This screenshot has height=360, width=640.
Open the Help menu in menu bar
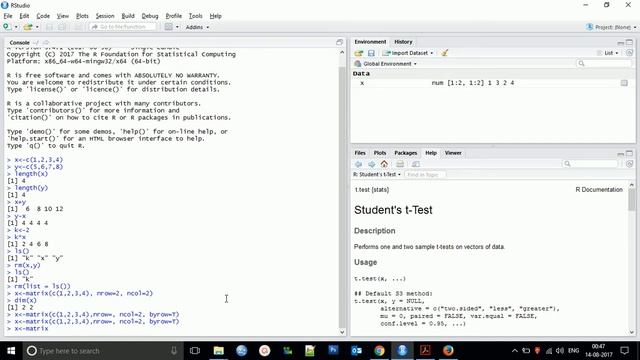216,16
